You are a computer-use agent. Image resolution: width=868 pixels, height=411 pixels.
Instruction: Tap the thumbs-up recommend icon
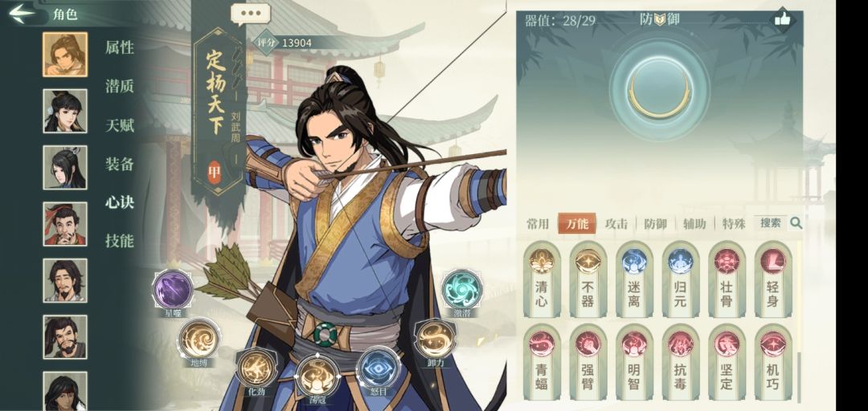(x=782, y=20)
